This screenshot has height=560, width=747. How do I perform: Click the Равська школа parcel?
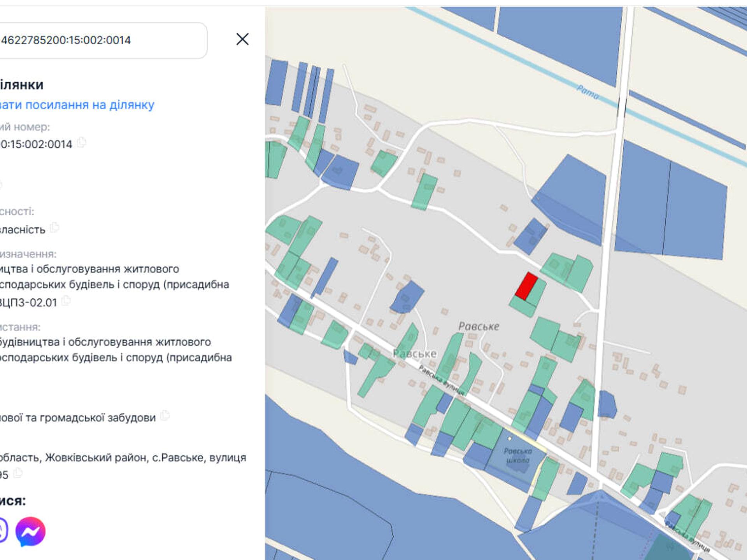pos(517,456)
